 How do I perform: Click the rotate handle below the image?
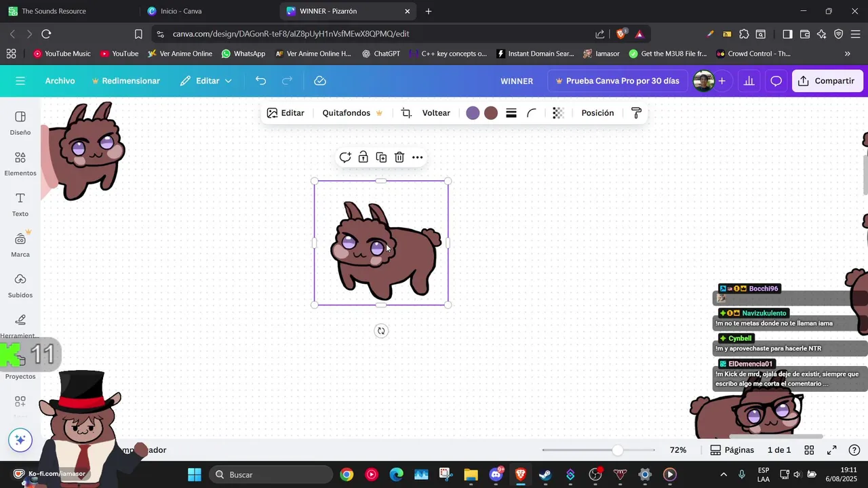[381, 331]
